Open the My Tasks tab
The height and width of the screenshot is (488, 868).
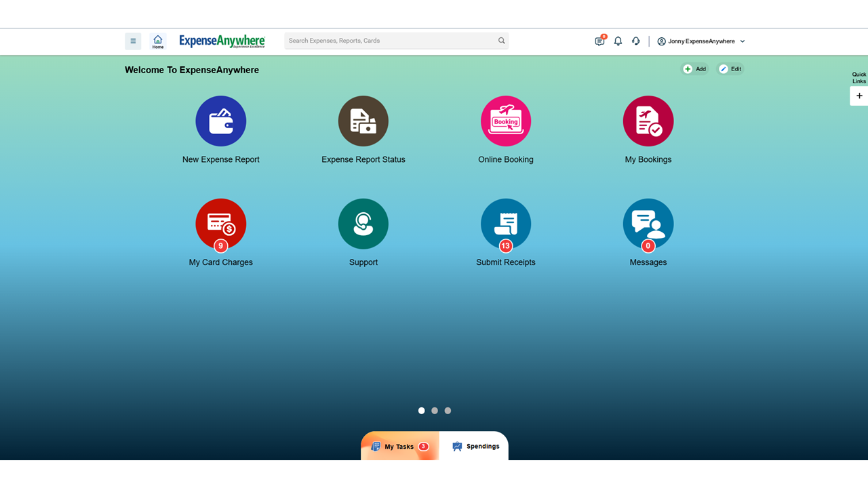pyautogui.click(x=399, y=446)
